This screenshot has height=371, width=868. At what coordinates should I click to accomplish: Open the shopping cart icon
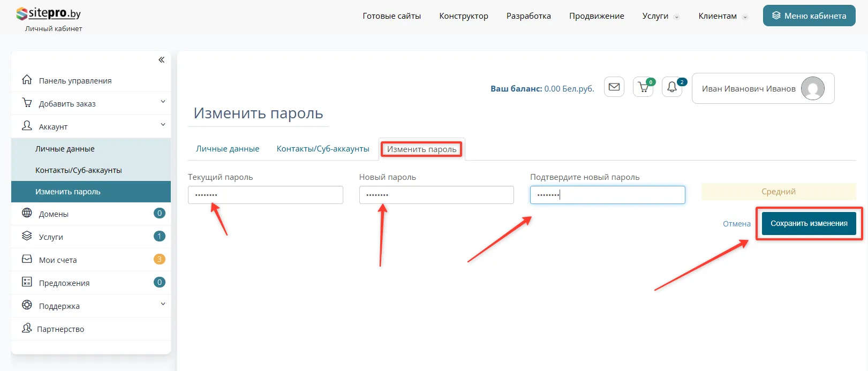643,87
